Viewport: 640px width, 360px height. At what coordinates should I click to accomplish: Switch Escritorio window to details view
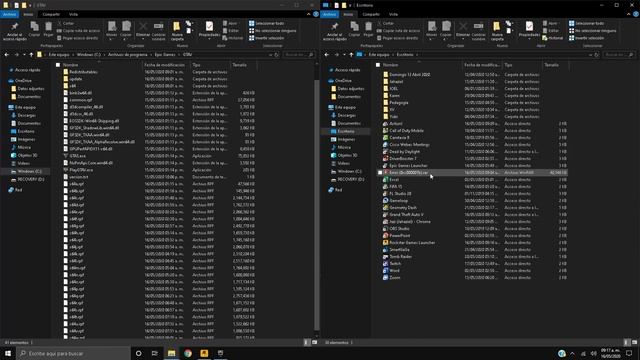[x=627, y=342]
